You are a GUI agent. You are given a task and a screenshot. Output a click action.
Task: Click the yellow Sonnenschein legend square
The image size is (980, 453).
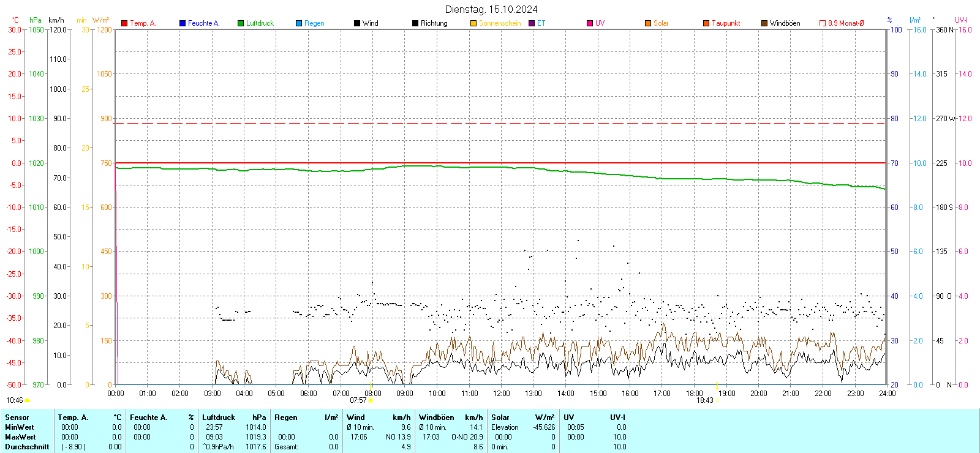click(x=473, y=23)
